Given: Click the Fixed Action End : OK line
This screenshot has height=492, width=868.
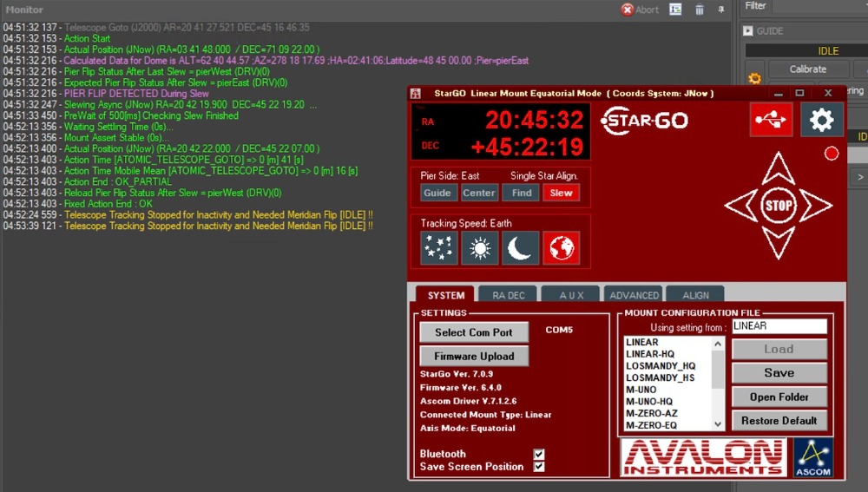Looking at the screenshot, I should click(108, 204).
